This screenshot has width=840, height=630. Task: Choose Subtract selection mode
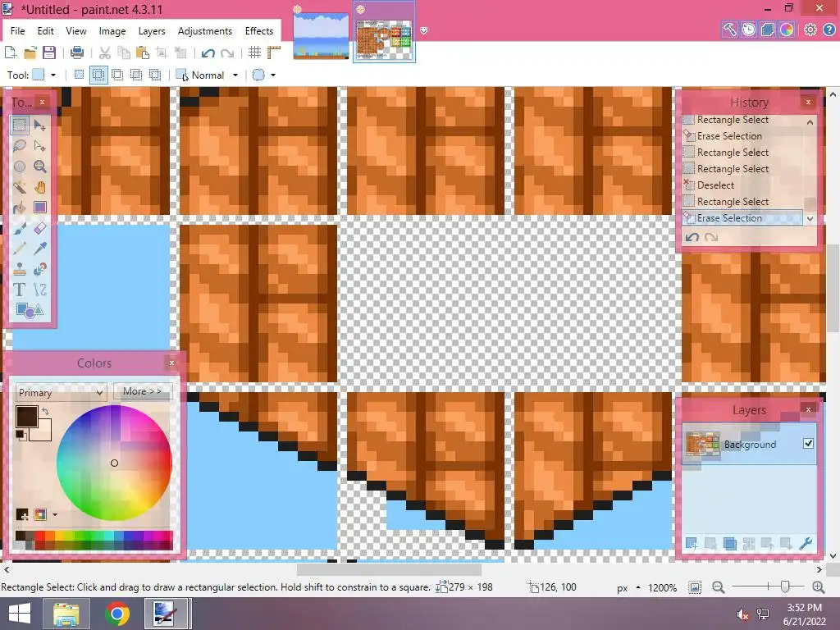pos(116,75)
